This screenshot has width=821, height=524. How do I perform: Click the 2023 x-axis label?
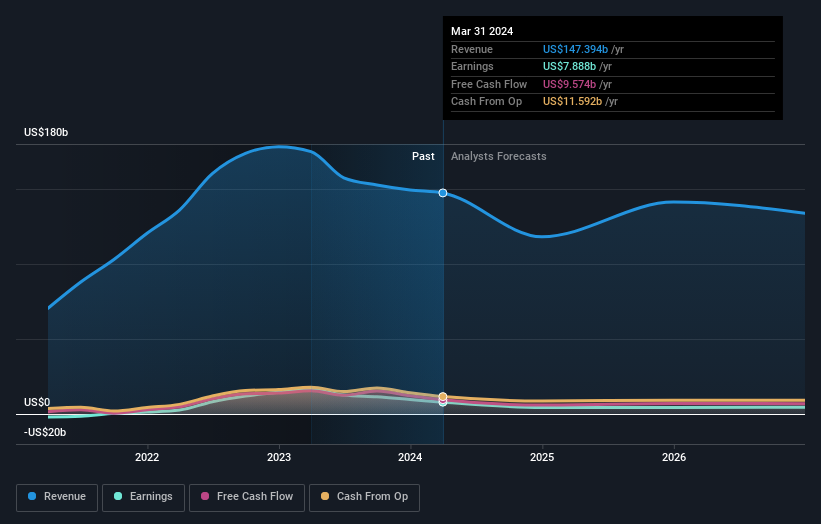pyautogui.click(x=279, y=458)
